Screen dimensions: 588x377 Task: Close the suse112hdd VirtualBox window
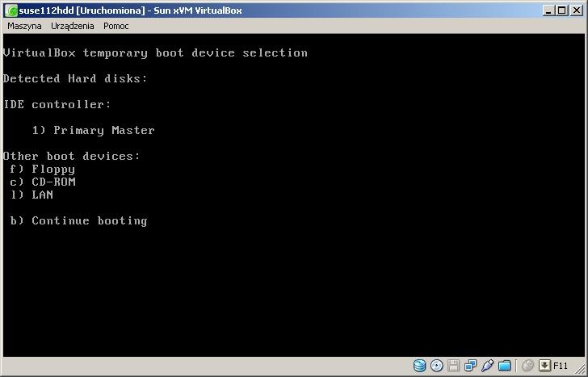pyautogui.click(x=577, y=10)
